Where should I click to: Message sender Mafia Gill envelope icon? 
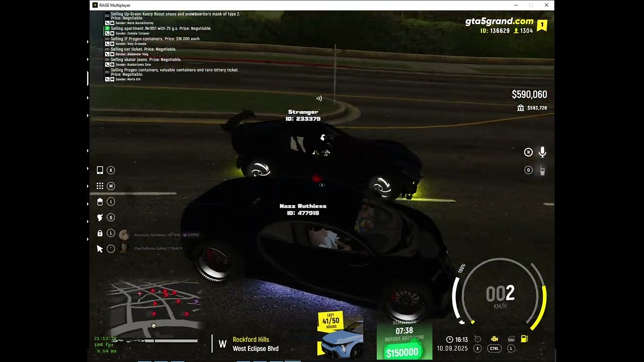coord(112,79)
